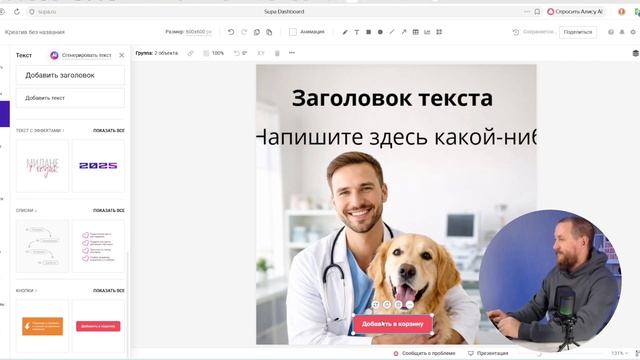Select the line tool
640x360 pixels.
(392, 32)
